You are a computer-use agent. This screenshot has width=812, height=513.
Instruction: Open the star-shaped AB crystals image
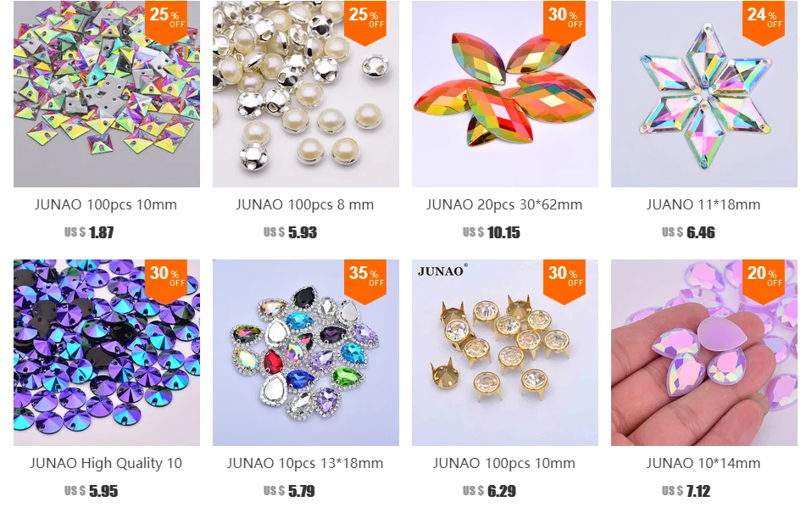pyautogui.click(x=704, y=94)
